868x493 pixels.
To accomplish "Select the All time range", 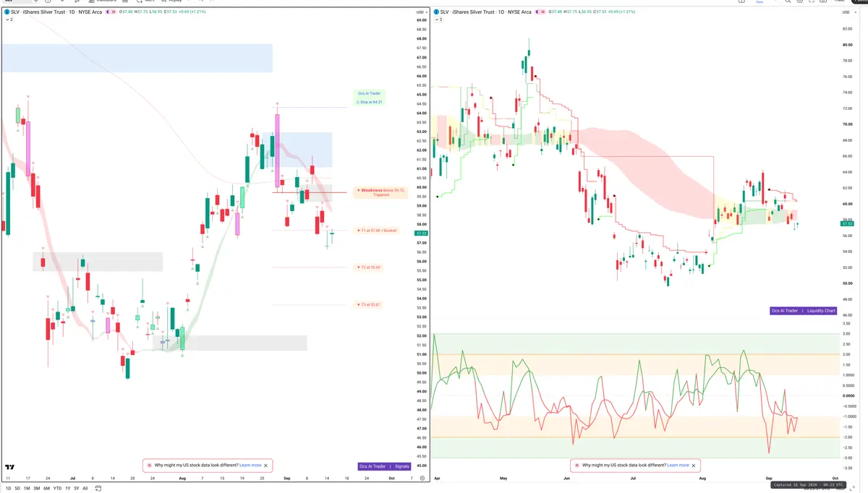I will (85, 488).
